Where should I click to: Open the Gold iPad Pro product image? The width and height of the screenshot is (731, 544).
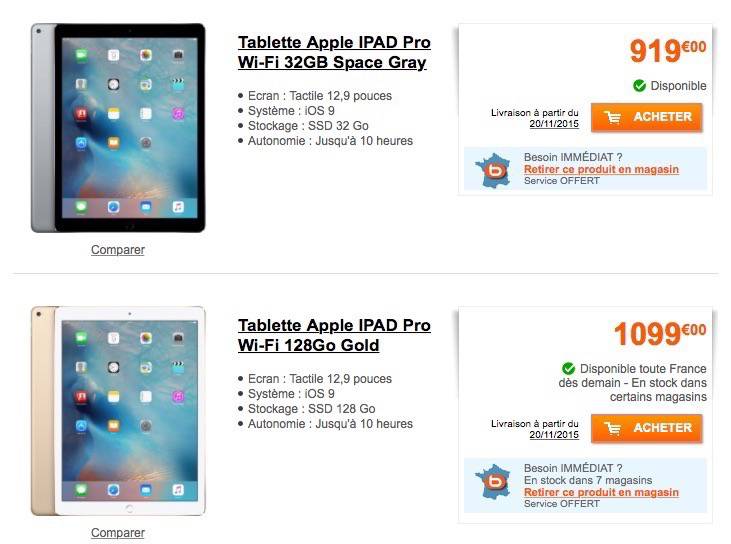point(118,411)
